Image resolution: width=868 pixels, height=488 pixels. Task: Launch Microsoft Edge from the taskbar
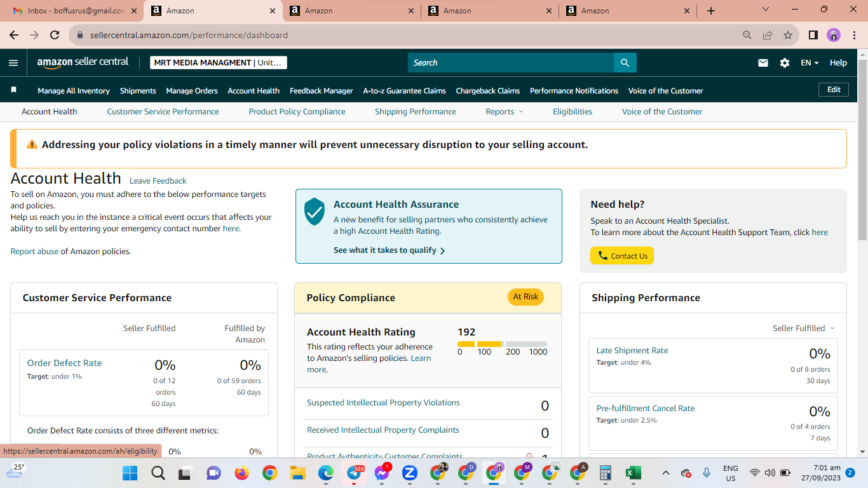tap(325, 473)
